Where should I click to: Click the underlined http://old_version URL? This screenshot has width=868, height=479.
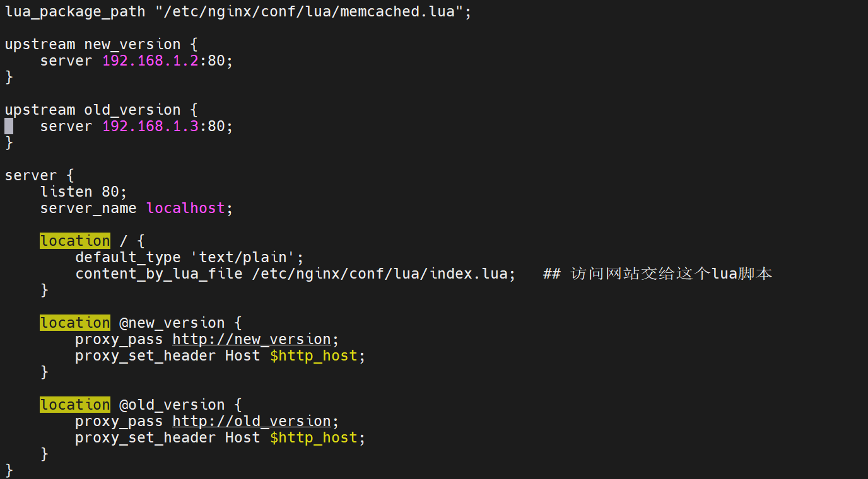pos(252,422)
